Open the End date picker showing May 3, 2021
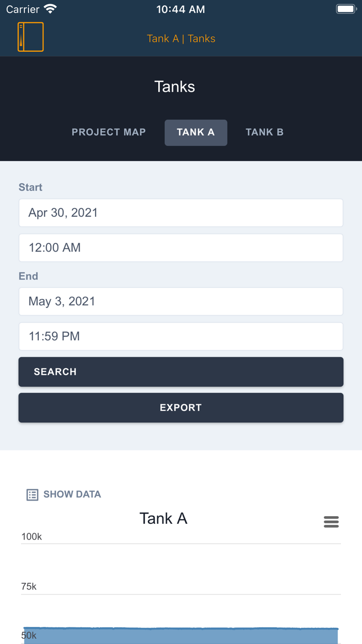Image resolution: width=362 pixels, height=644 pixels. (x=181, y=301)
